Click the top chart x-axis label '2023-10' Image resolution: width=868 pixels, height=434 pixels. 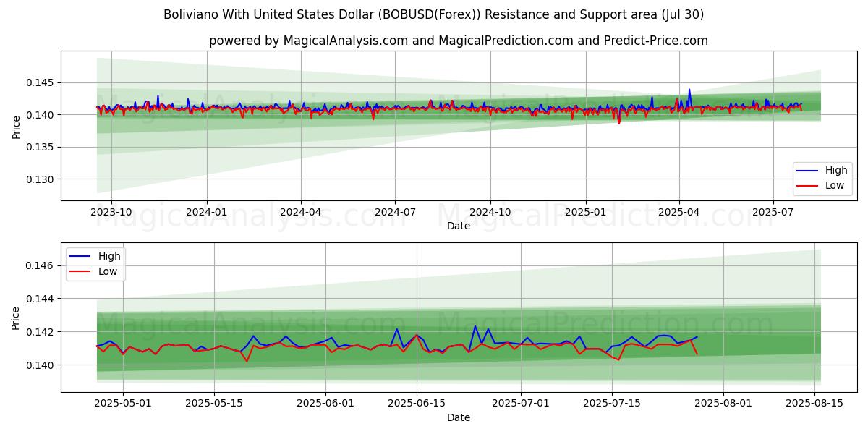pos(111,212)
